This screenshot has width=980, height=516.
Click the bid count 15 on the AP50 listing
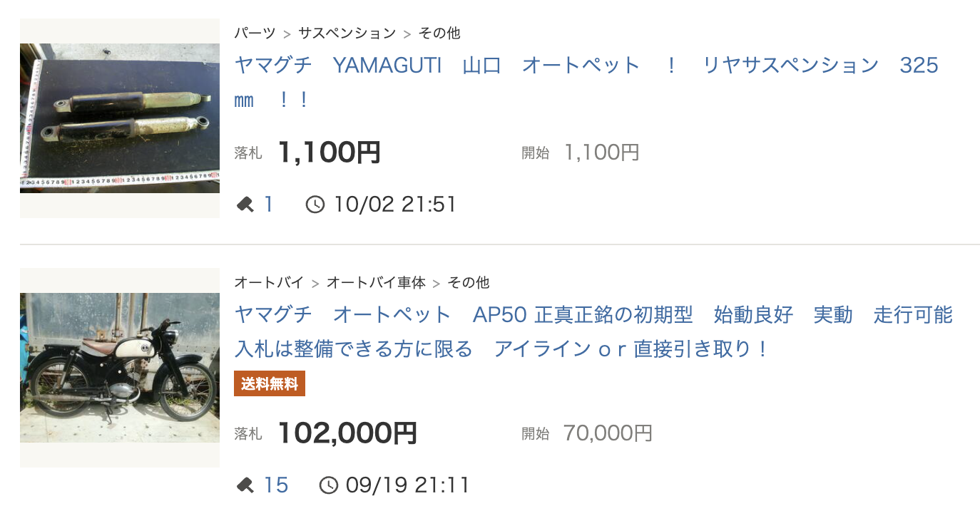click(x=276, y=486)
